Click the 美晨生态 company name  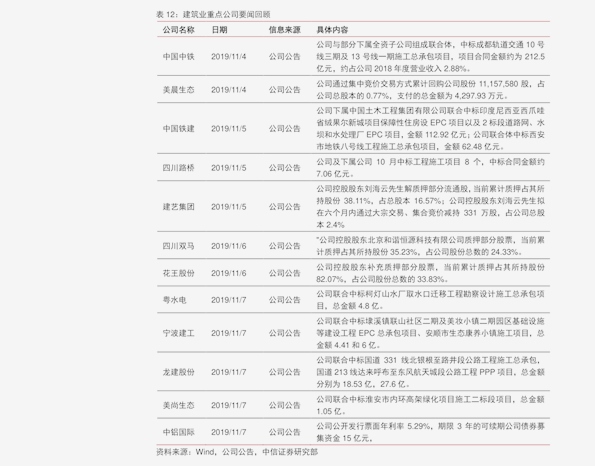coord(178,90)
